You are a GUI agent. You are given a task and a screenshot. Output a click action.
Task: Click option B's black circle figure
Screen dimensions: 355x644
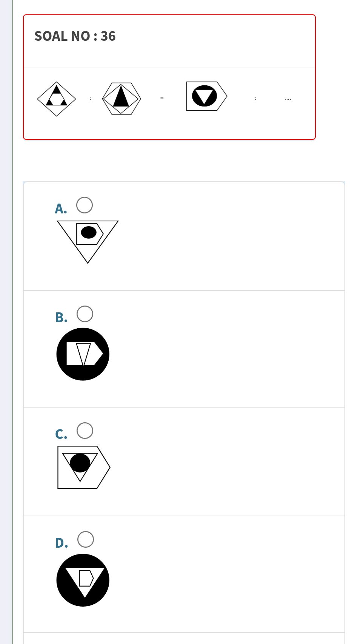83,354
